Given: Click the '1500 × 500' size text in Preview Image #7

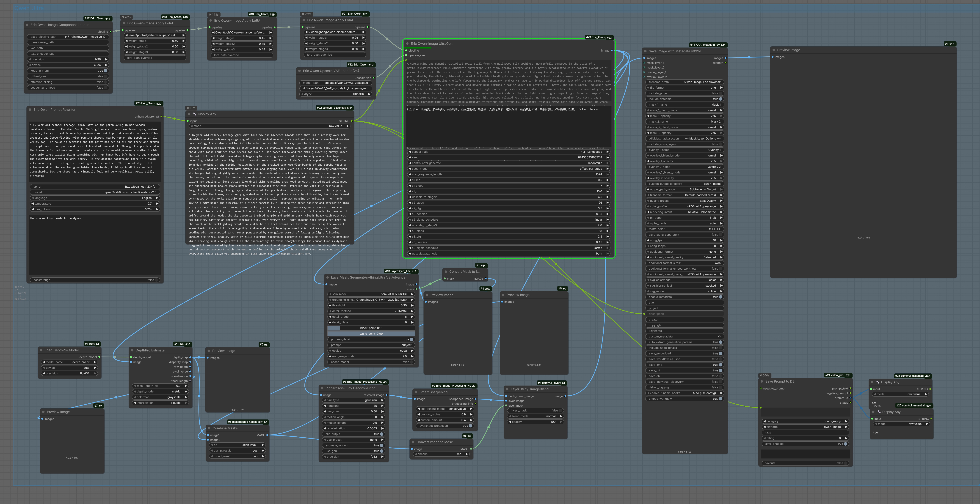Looking at the screenshot, I should coord(72,458).
